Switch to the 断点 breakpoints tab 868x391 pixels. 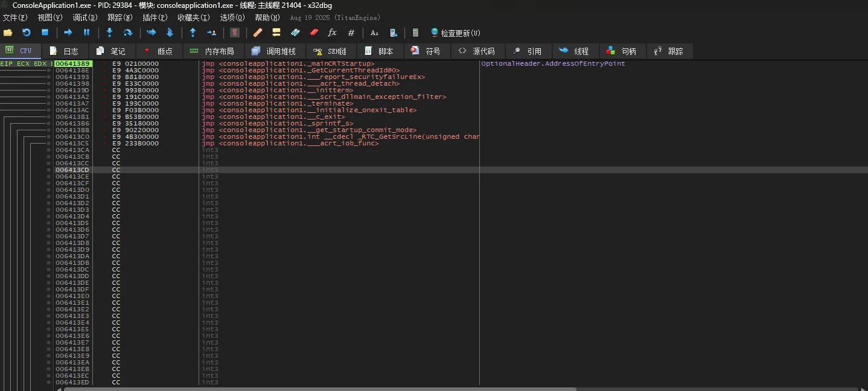point(158,51)
